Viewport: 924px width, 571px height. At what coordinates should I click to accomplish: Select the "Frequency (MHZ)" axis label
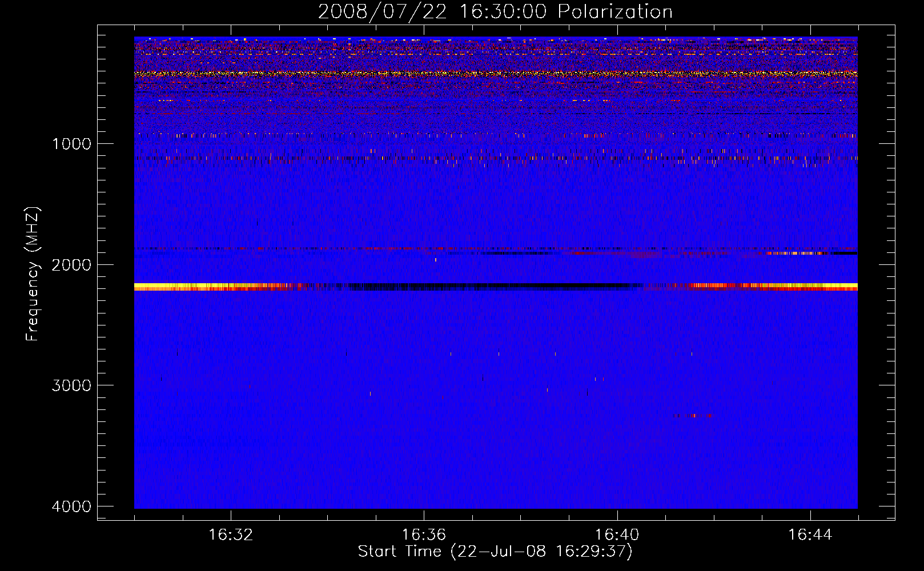coord(33,274)
